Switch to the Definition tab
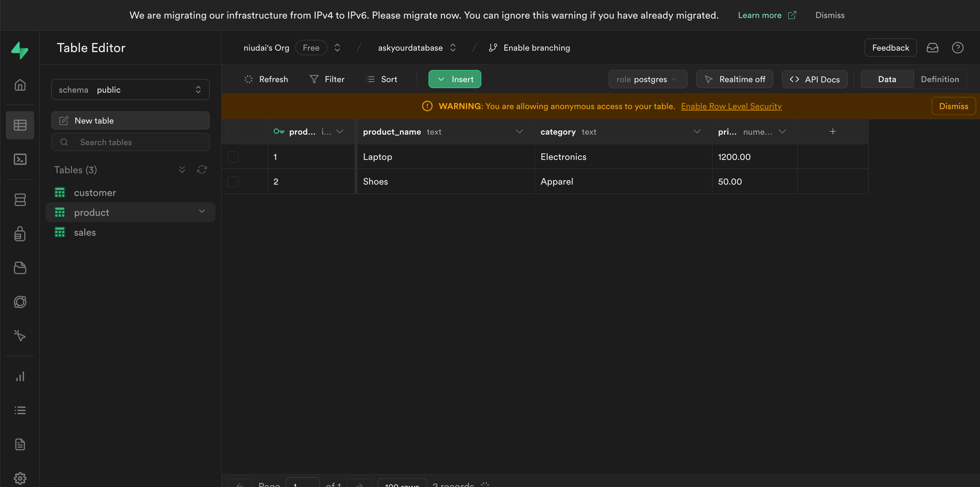 [x=939, y=79]
